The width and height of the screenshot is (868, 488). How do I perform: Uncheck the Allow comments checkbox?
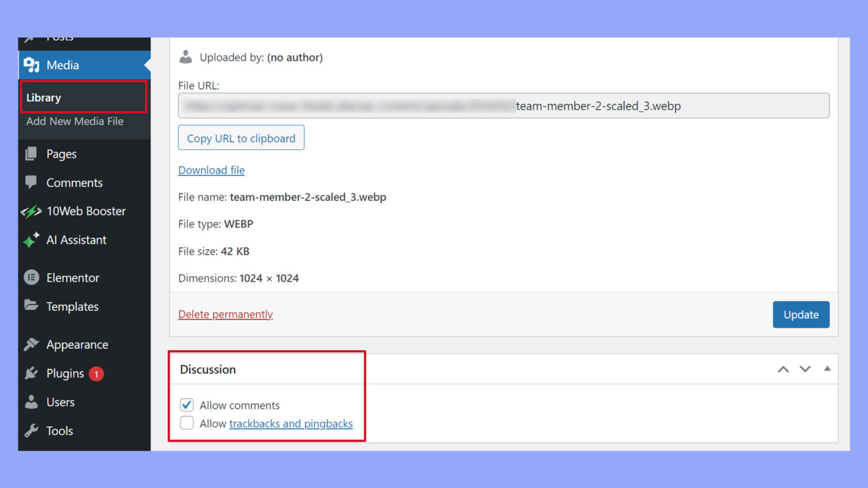pos(187,404)
